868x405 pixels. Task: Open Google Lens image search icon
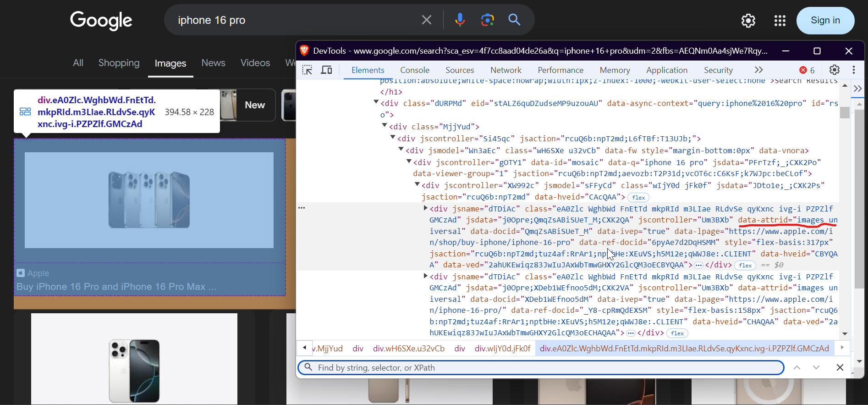[487, 20]
